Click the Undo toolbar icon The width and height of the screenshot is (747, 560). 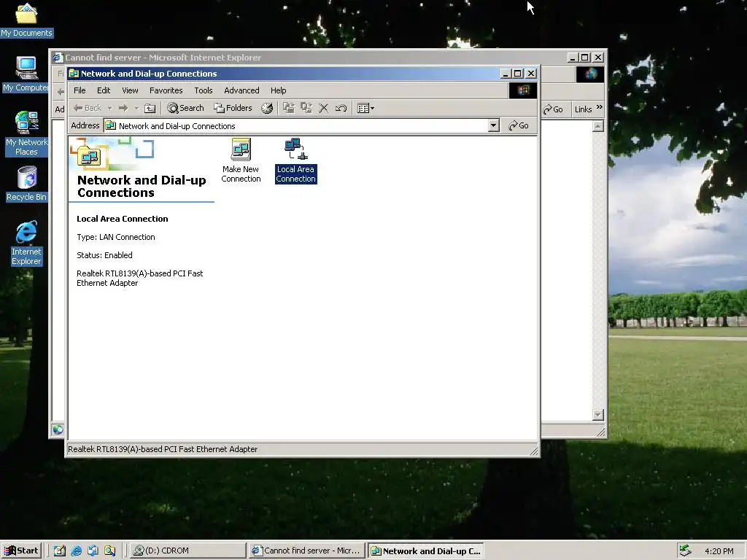(341, 108)
